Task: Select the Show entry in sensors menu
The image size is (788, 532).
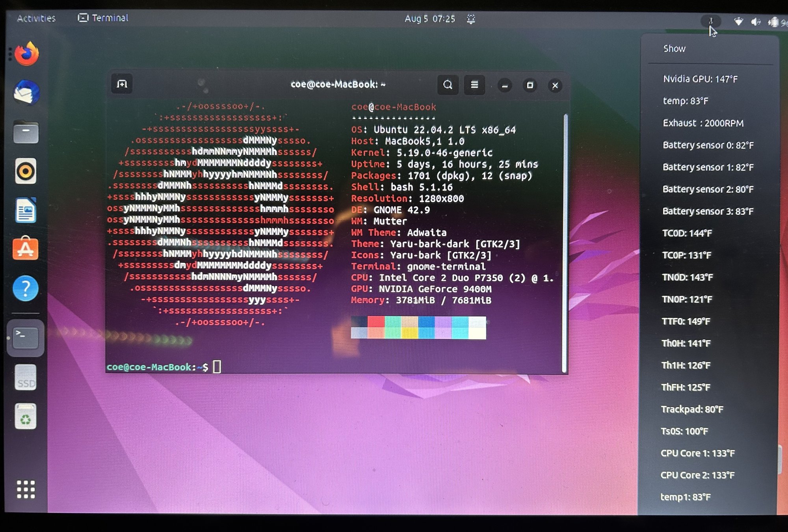Action: pyautogui.click(x=674, y=48)
